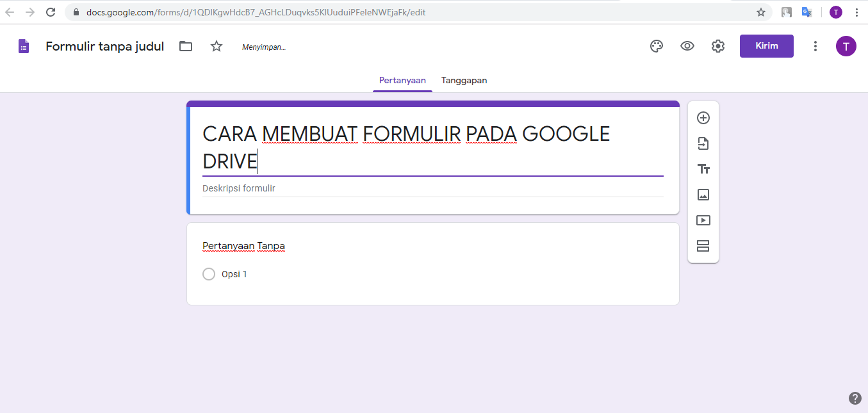View site info padlock icon
Image resolution: width=868 pixels, height=413 pixels.
(x=76, y=12)
